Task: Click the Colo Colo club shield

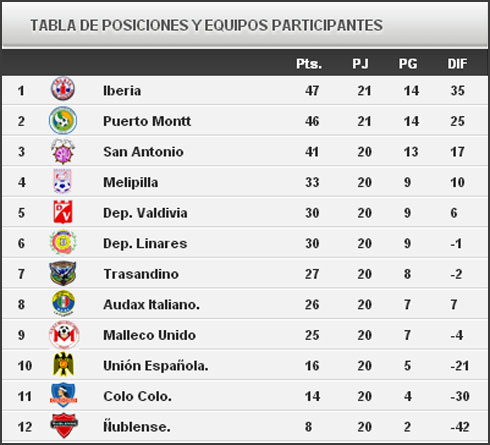Action: point(63,395)
